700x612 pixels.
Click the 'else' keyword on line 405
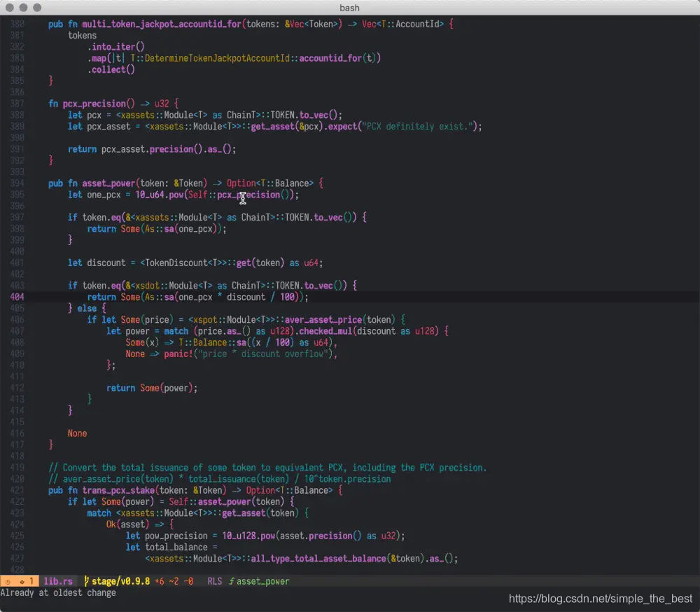point(87,308)
